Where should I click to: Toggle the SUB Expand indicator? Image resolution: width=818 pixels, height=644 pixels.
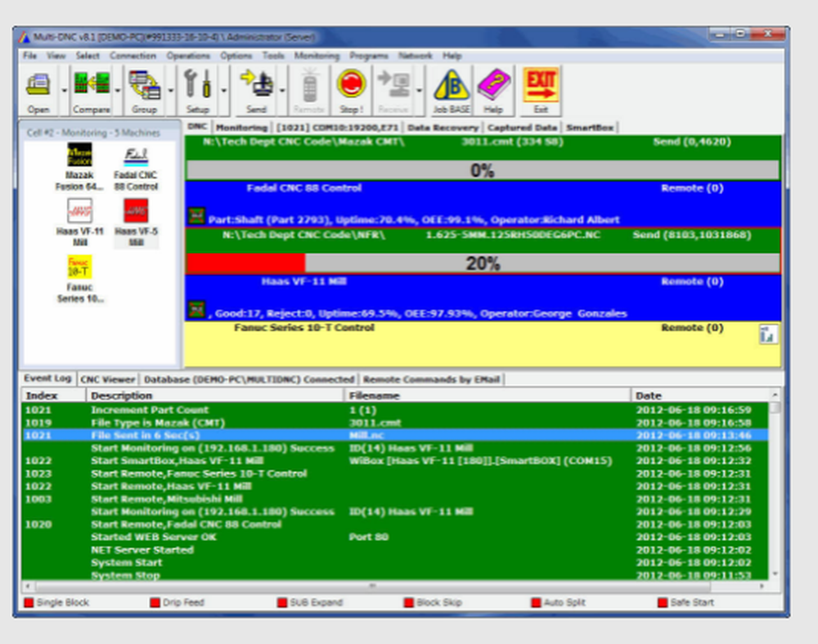[x=282, y=603]
